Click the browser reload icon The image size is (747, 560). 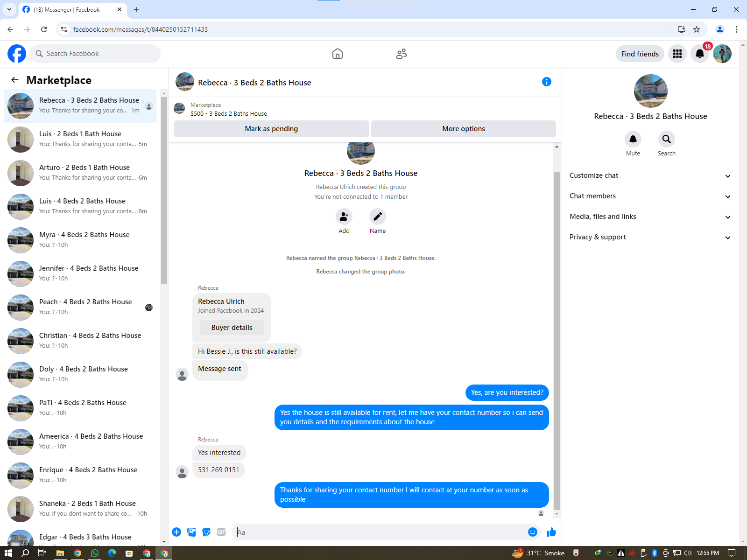[44, 29]
